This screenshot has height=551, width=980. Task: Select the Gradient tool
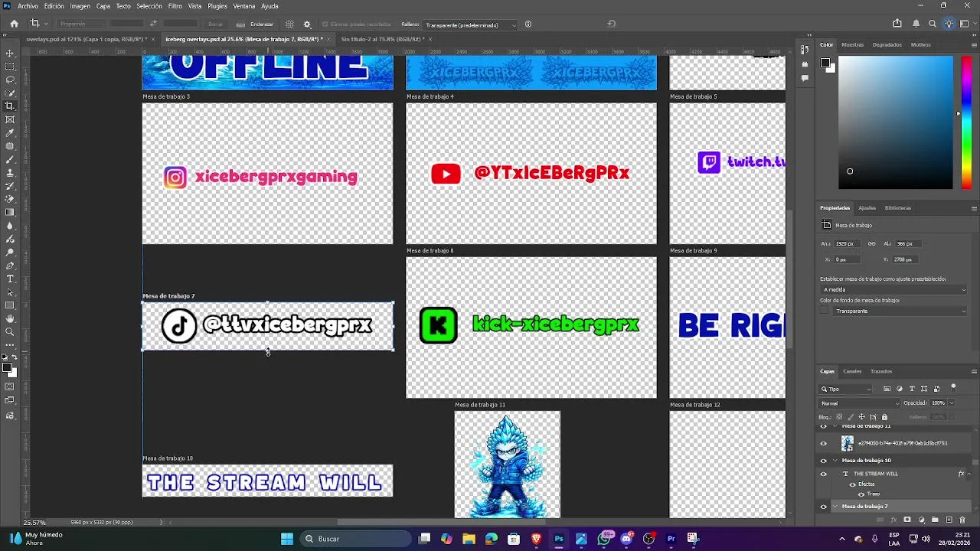tap(10, 212)
